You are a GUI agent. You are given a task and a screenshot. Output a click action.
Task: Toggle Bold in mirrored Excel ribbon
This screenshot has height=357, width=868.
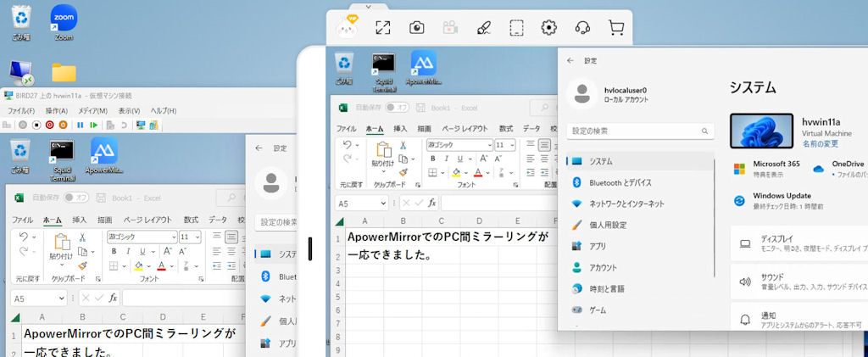(x=432, y=159)
